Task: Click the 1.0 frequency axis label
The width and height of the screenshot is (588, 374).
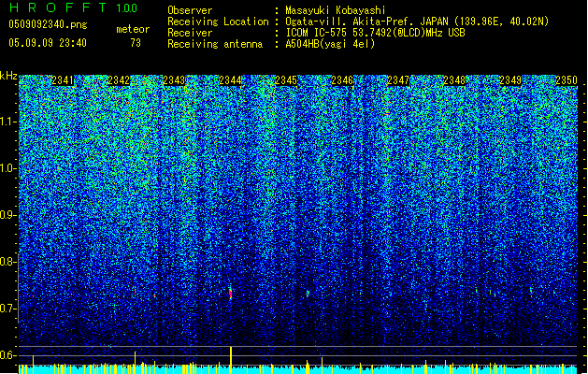Action: click(x=7, y=168)
